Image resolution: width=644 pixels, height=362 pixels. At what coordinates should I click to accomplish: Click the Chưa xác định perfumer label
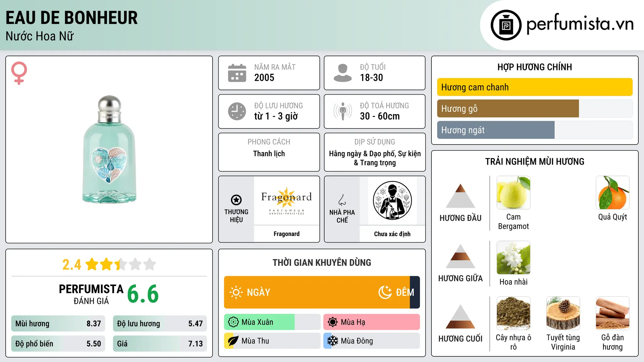pos(392,234)
